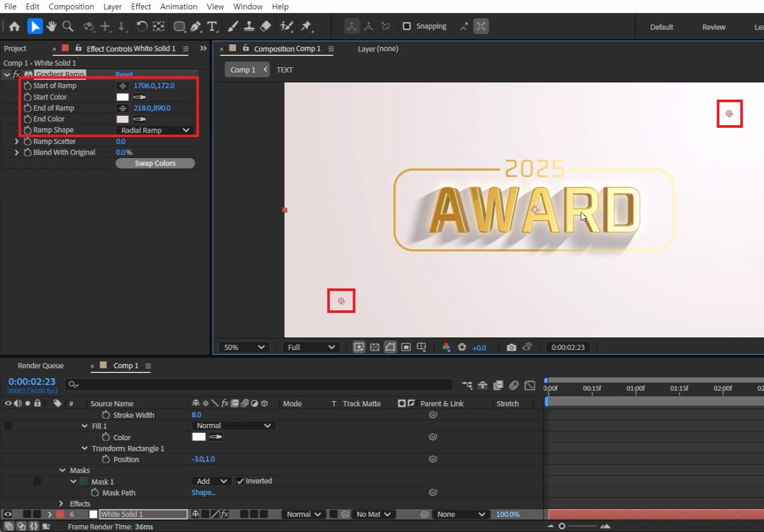Image resolution: width=764 pixels, height=532 pixels.
Task: Click the Fill 1 Color swatch
Action: pyautogui.click(x=199, y=437)
